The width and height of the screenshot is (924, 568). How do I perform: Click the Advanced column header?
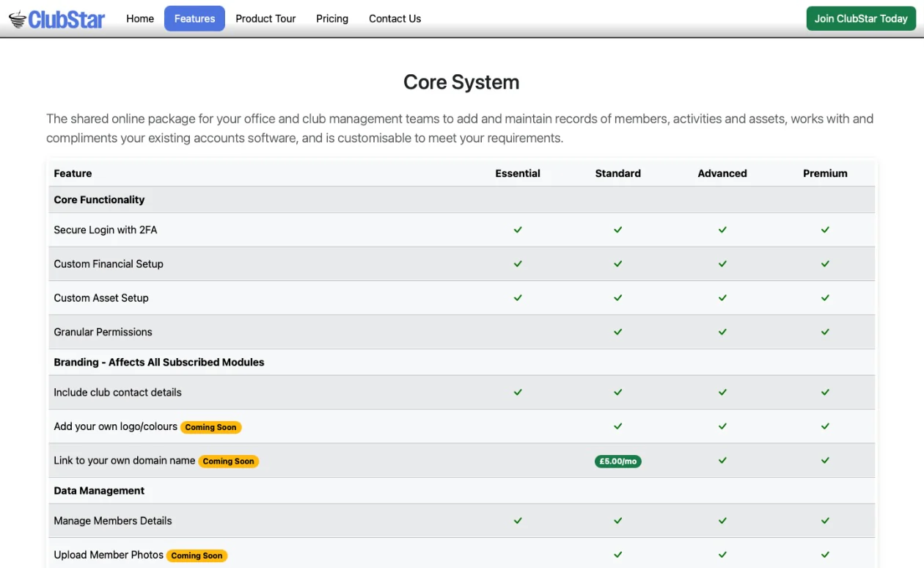coord(722,173)
